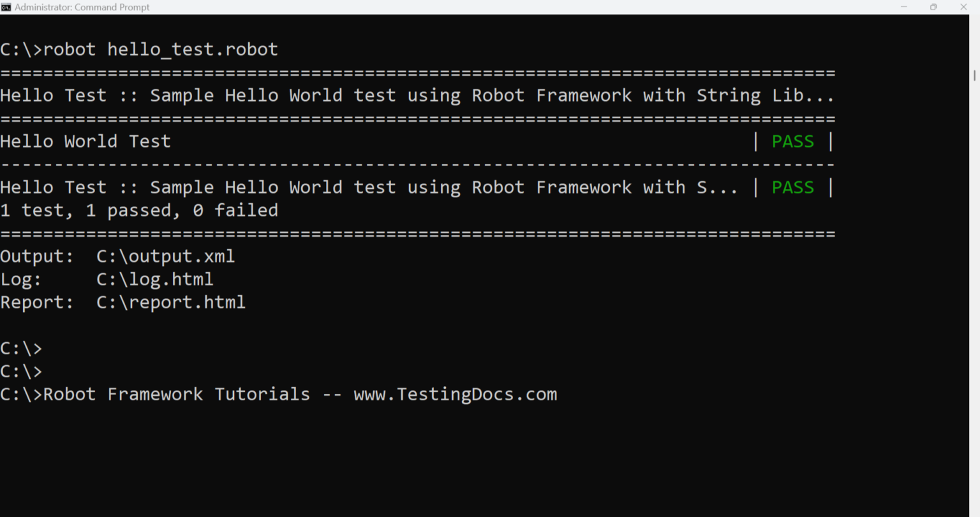
Task: Click the www.TestingDocs.com link text
Action: point(455,394)
